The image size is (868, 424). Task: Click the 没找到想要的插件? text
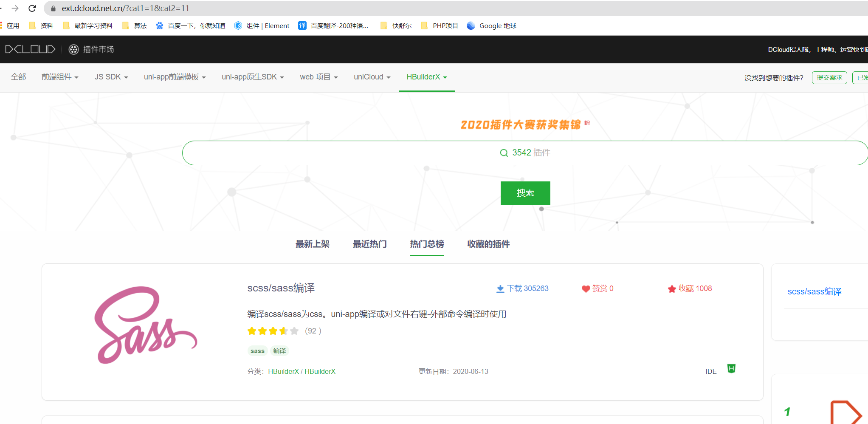[x=774, y=78]
